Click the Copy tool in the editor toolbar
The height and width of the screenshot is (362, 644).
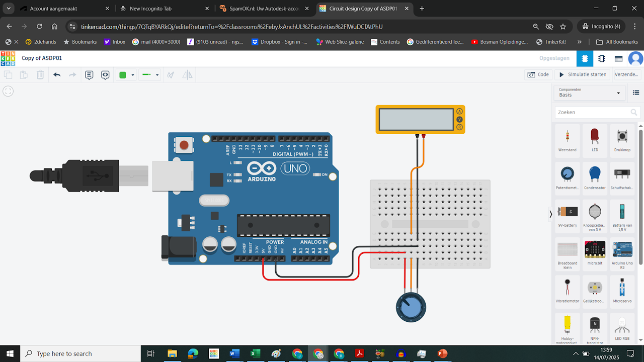pyautogui.click(x=8, y=75)
